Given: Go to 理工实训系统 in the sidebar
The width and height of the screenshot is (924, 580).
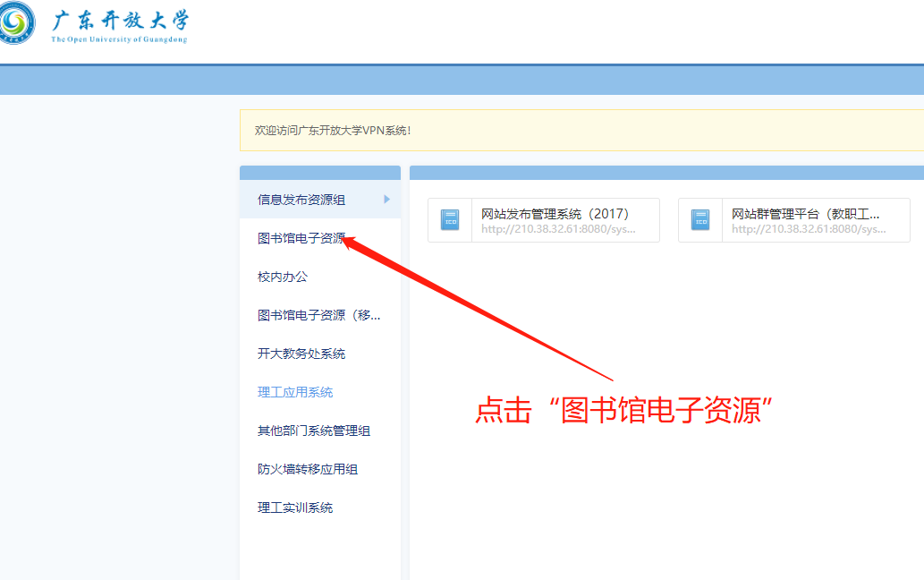Looking at the screenshot, I should pos(295,507).
